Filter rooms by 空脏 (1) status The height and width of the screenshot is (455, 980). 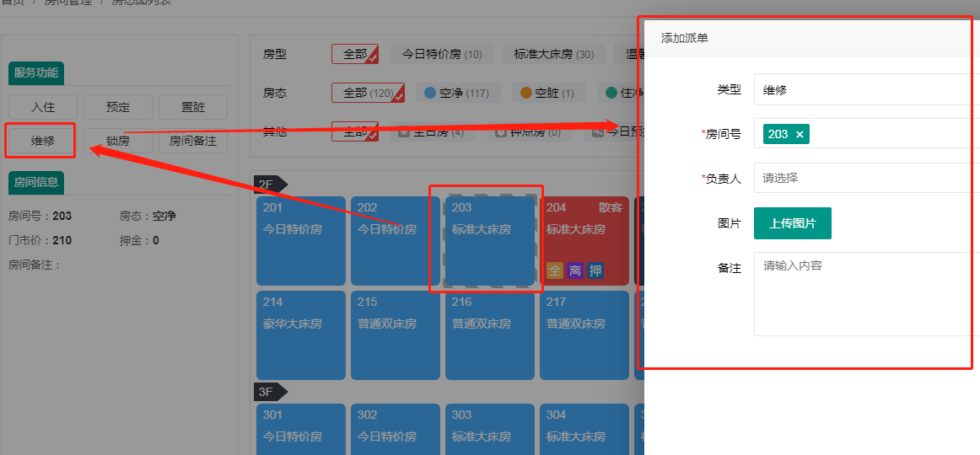(549, 93)
